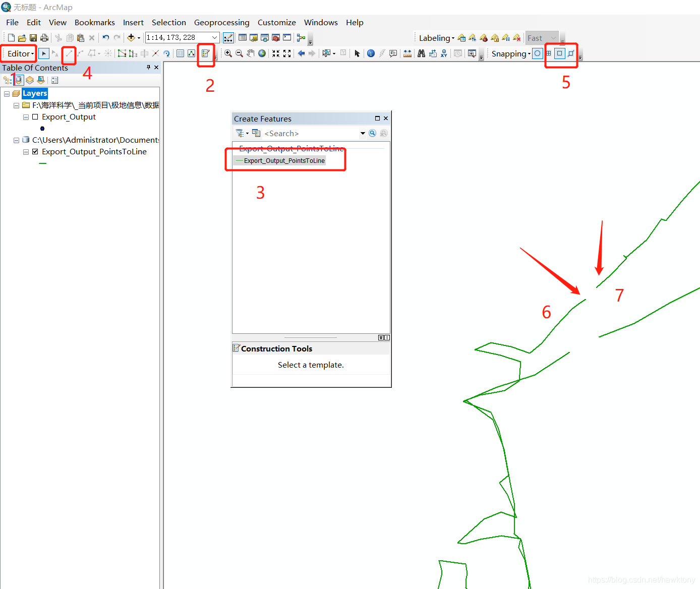Viewport: 700px width, 589px height.
Task: Launch ModelBuilder window
Action: (301, 38)
